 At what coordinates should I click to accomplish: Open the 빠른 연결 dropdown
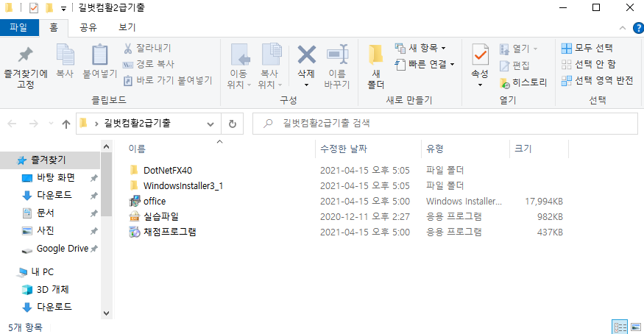pos(425,65)
